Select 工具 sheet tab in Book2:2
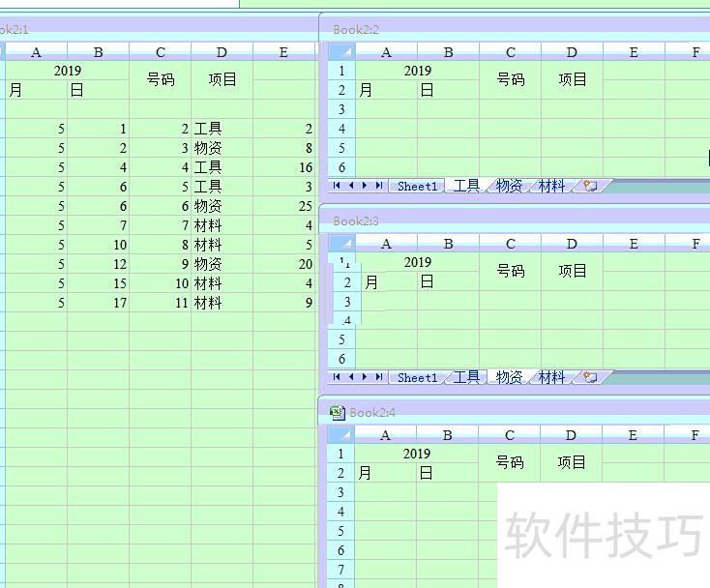Viewport: 710px width, 588px height. [466, 186]
